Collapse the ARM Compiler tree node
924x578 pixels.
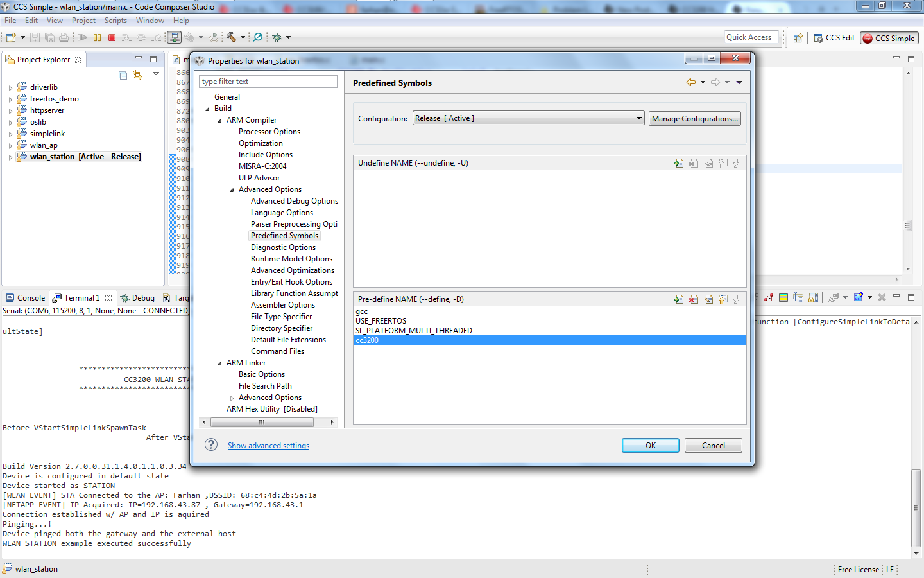pyautogui.click(x=219, y=120)
